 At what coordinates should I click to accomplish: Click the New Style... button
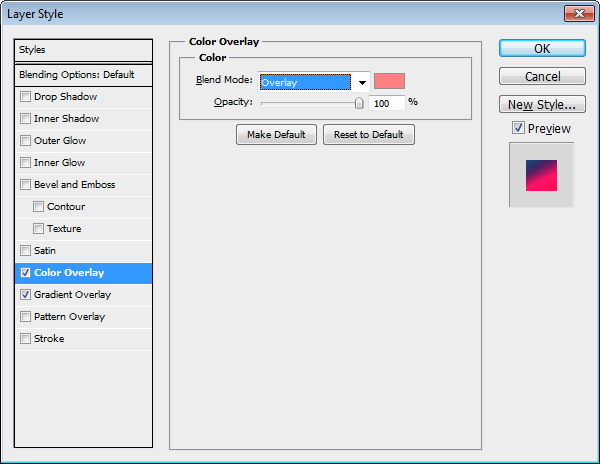click(x=541, y=105)
